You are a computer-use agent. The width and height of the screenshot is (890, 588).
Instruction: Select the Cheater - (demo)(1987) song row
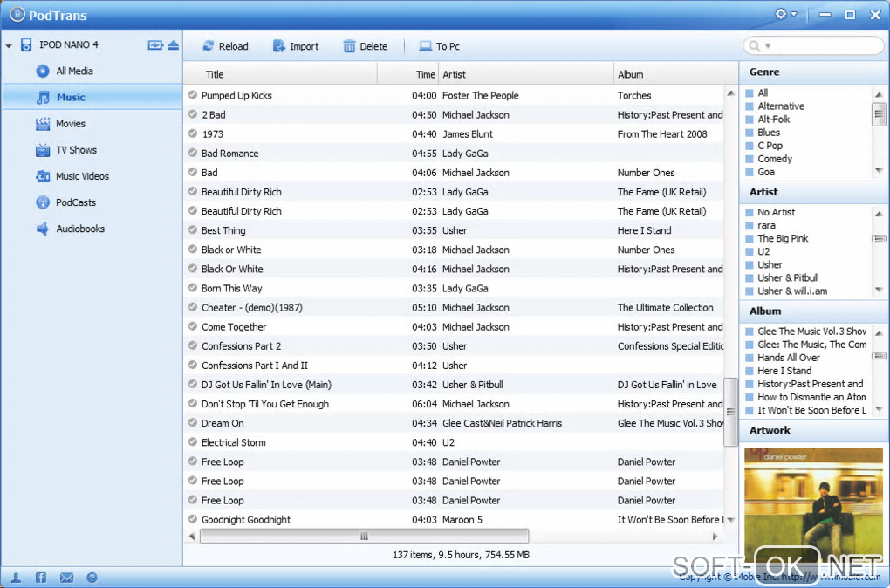pyautogui.click(x=454, y=307)
